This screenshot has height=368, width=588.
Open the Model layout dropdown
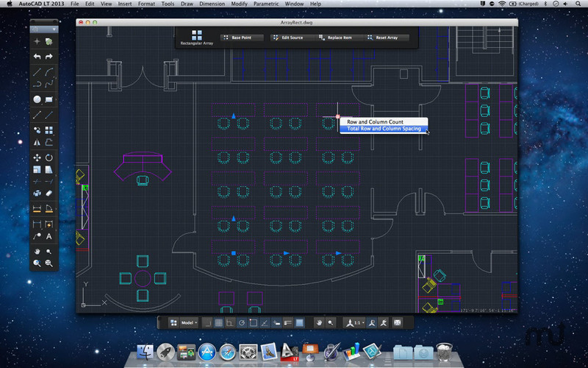click(x=190, y=322)
